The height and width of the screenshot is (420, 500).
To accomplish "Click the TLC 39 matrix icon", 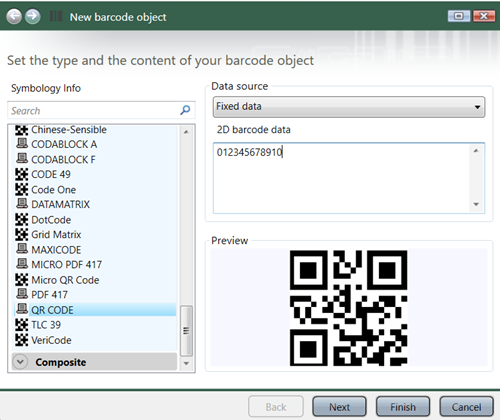I will [x=22, y=324].
